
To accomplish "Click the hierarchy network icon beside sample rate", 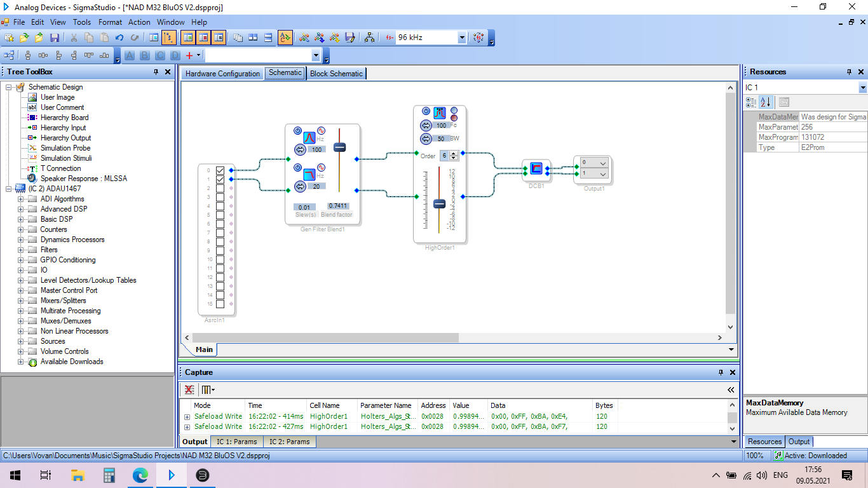I will (369, 37).
